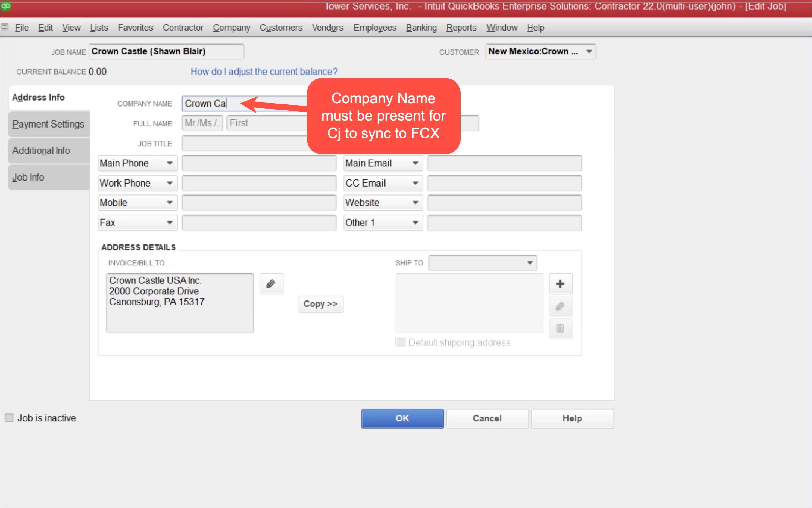Open the Job Info tab
Screen dimensions: 812x508
tap(28, 177)
